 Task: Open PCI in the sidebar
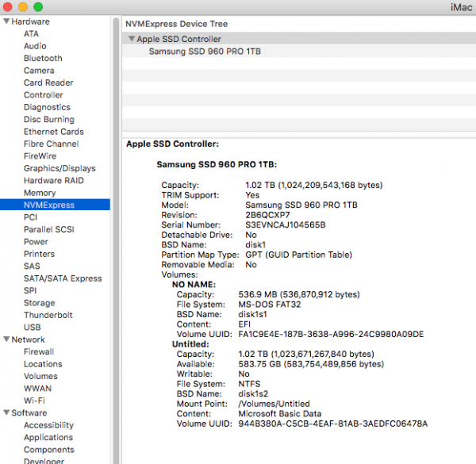click(x=31, y=217)
